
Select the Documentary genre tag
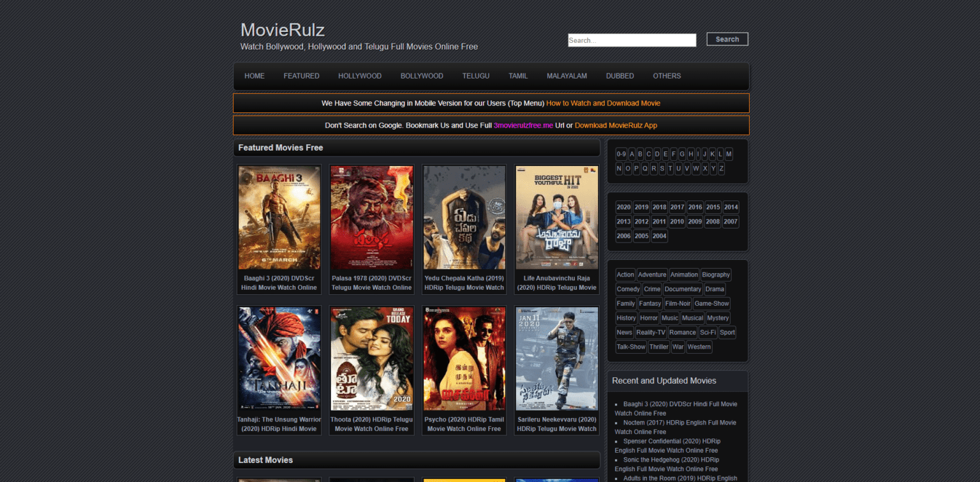pyautogui.click(x=683, y=289)
